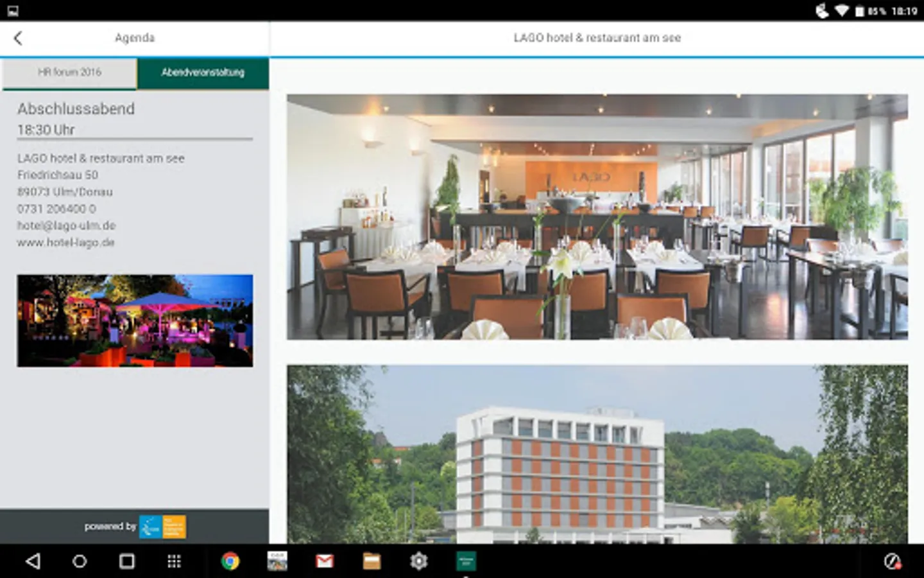Open the recent apps square button
The image size is (924, 578).
tap(127, 561)
